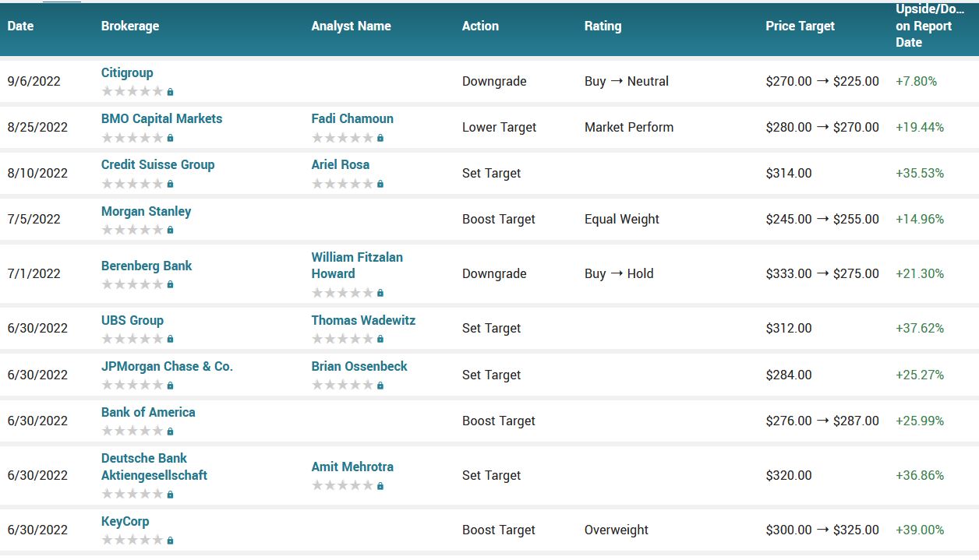Click the star rating under Ariel Rosa

pos(342,184)
